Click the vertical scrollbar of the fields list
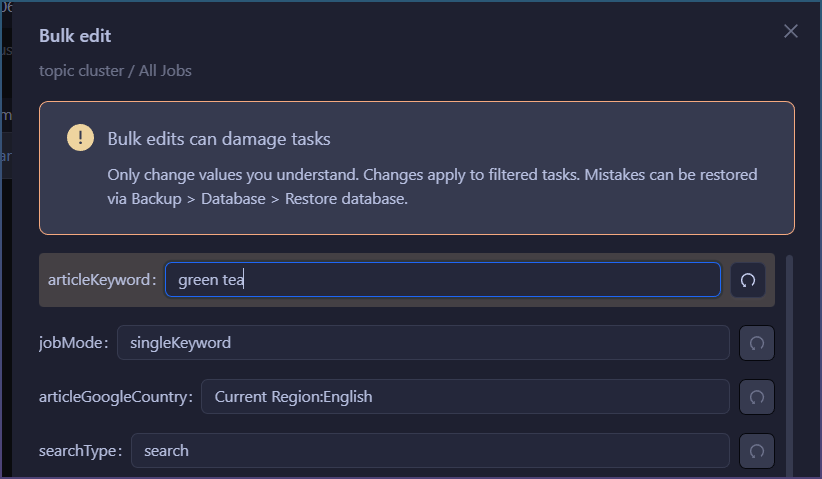 pyautogui.click(x=790, y=360)
